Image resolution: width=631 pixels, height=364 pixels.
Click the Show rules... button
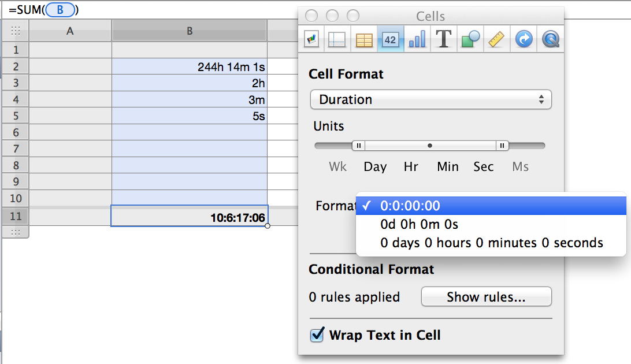[x=486, y=297]
